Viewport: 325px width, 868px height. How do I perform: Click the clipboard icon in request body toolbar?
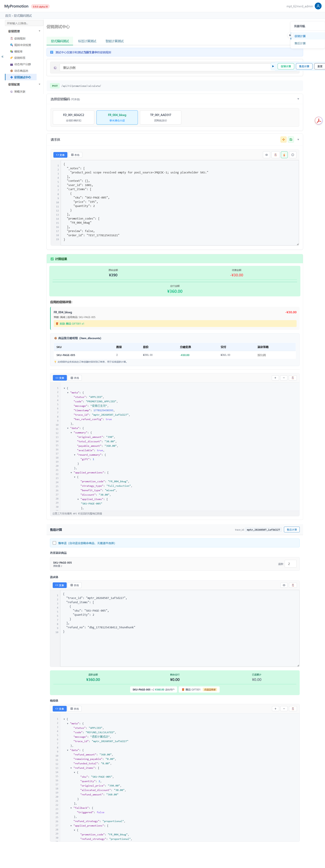click(x=275, y=155)
